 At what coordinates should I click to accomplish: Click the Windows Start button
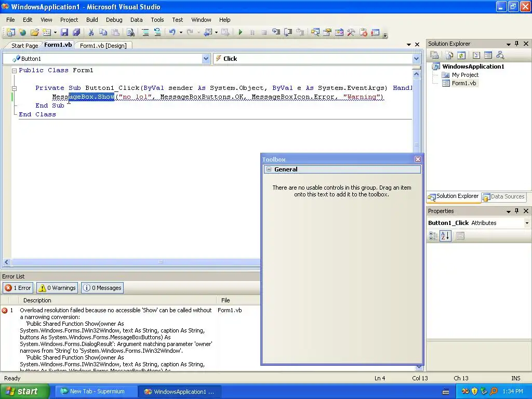click(x=25, y=391)
